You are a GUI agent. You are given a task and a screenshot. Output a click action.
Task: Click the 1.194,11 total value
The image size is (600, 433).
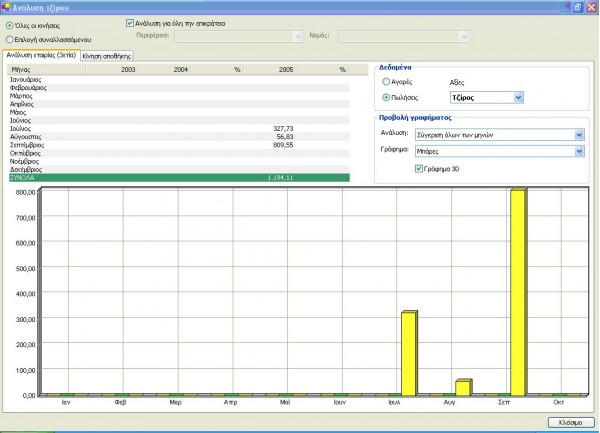click(280, 178)
